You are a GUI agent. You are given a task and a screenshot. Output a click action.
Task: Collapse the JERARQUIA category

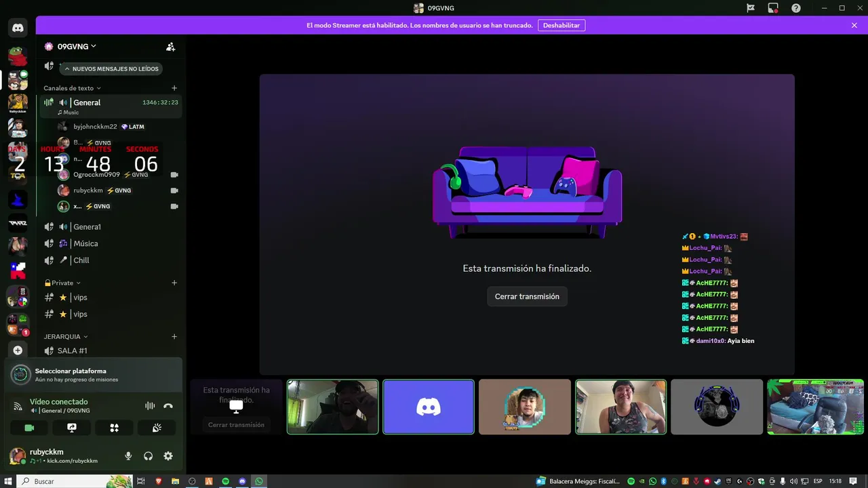tap(66, 336)
